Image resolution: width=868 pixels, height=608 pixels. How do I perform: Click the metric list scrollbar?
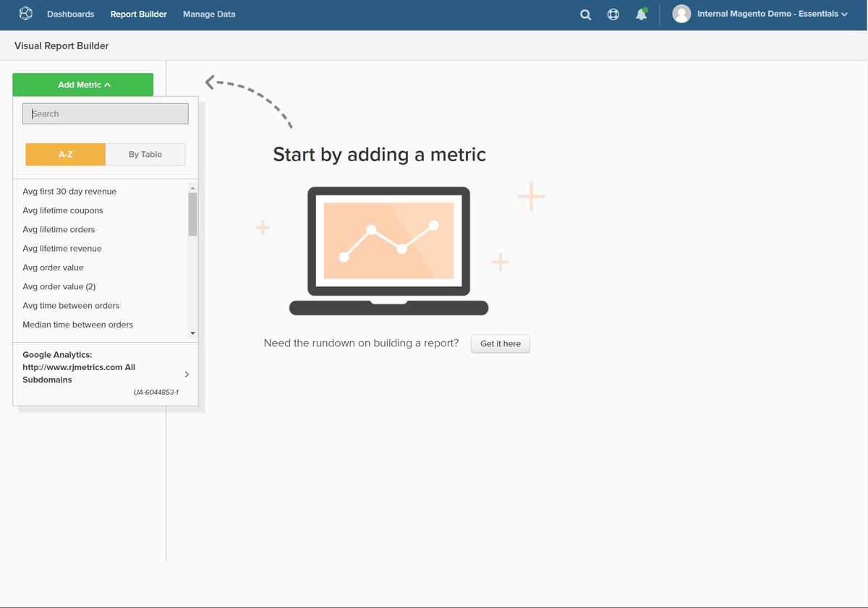point(192,214)
